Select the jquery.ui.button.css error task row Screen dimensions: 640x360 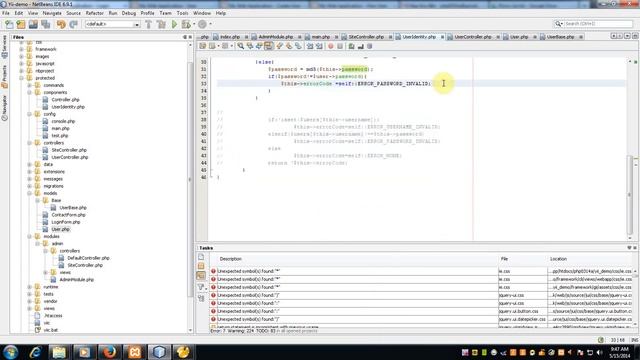click(421, 311)
